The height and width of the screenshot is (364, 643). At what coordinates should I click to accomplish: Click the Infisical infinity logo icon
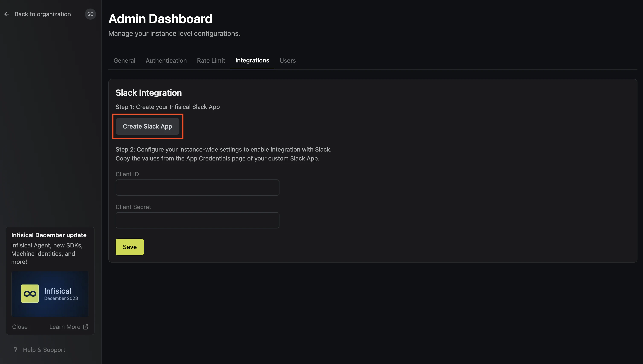tap(30, 294)
